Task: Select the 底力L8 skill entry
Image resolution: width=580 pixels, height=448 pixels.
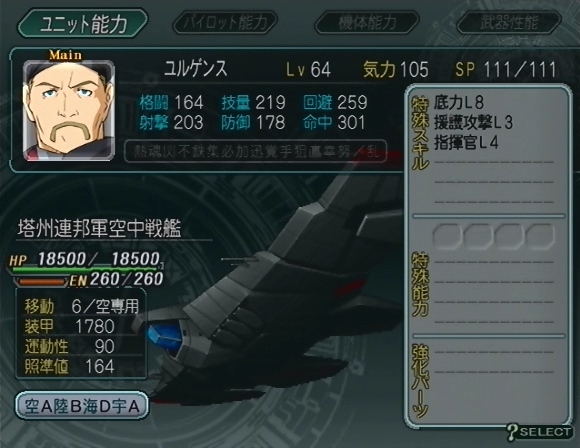Action: point(459,102)
